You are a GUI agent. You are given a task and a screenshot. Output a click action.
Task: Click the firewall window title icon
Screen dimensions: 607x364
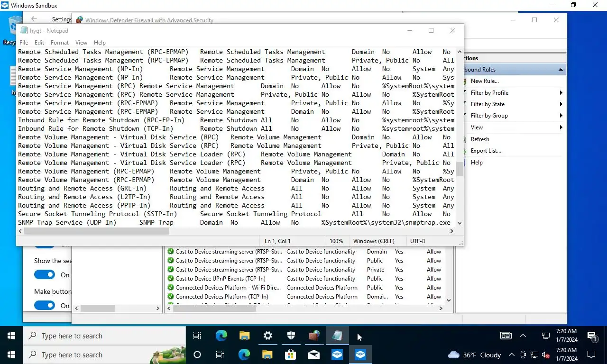tap(79, 20)
